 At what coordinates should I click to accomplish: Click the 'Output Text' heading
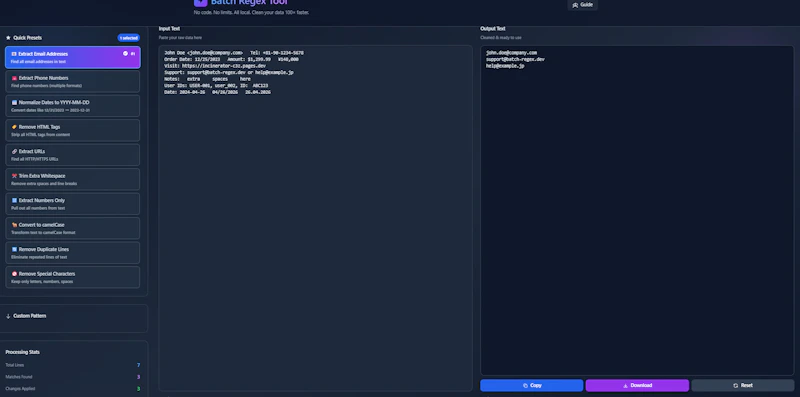tap(492, 29)
